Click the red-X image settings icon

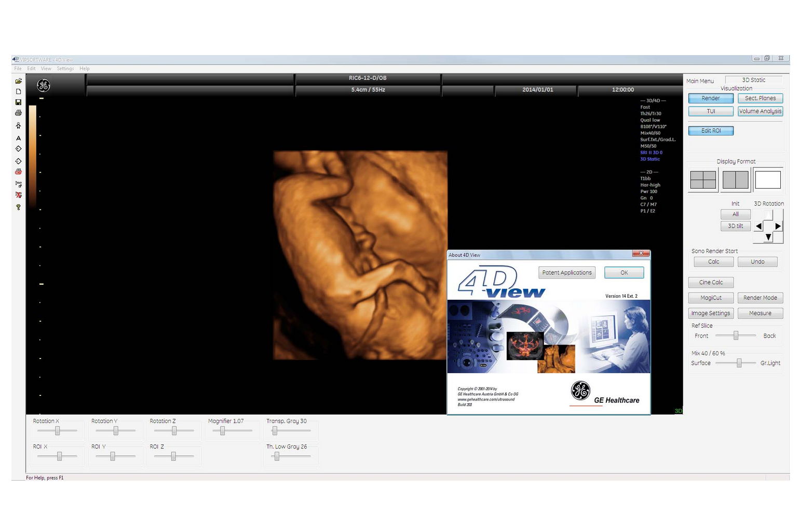18,195
